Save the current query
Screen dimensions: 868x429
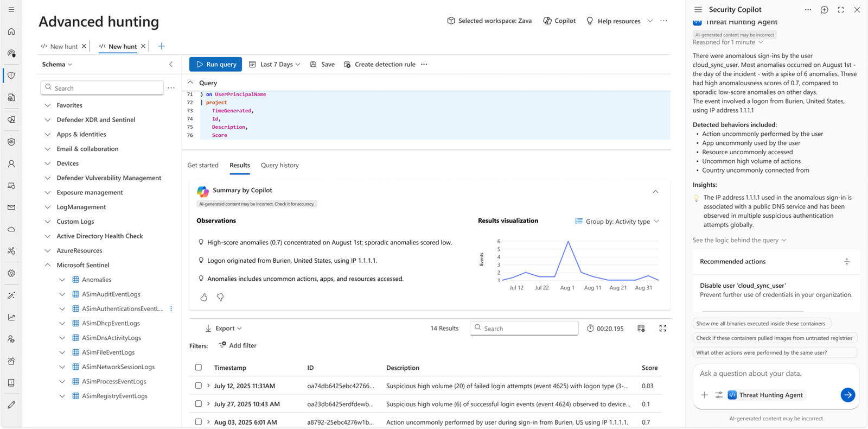click(x=322, y=64)
